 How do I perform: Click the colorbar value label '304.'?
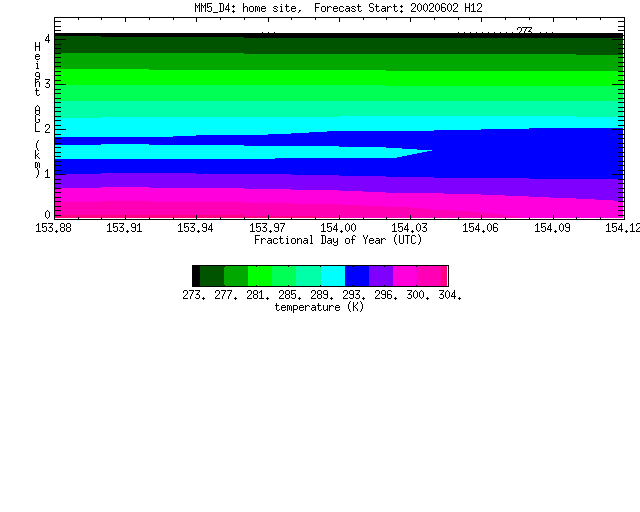tap(450, 295)
